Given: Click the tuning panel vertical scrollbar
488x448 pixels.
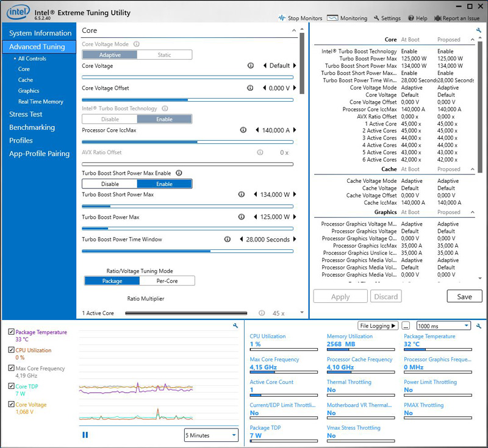Looking at the screenshot, I should coord(302,63).
